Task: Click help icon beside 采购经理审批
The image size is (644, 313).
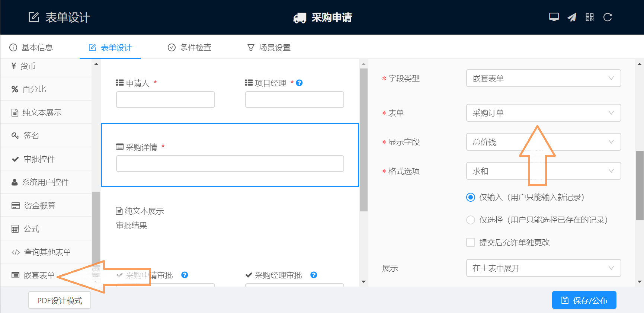Action: pyautogui.click(x=314, y=275)
